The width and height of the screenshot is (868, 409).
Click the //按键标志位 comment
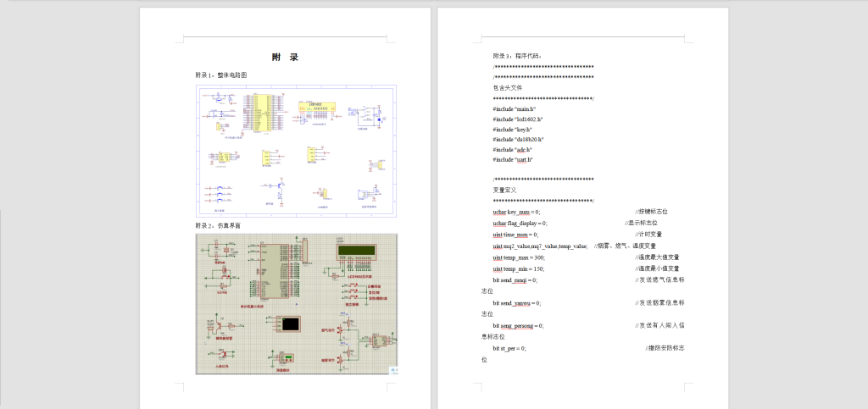tap(651, 212)
